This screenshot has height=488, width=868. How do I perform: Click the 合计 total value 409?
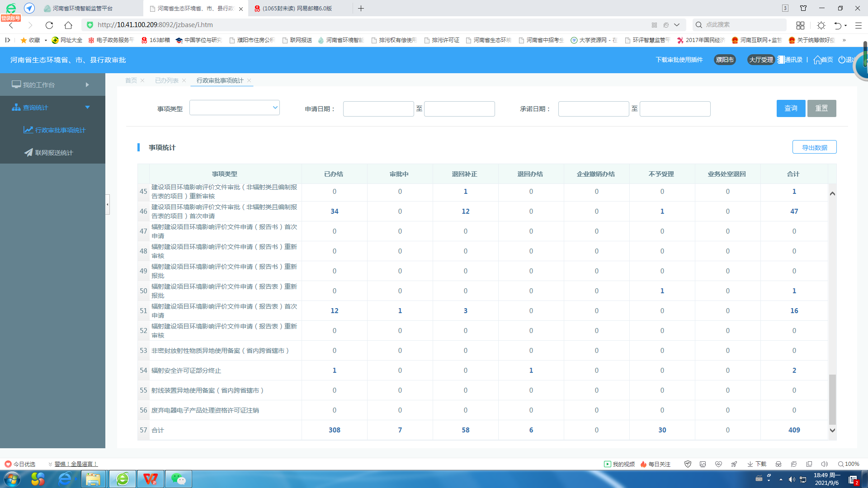tap(794, 430)
